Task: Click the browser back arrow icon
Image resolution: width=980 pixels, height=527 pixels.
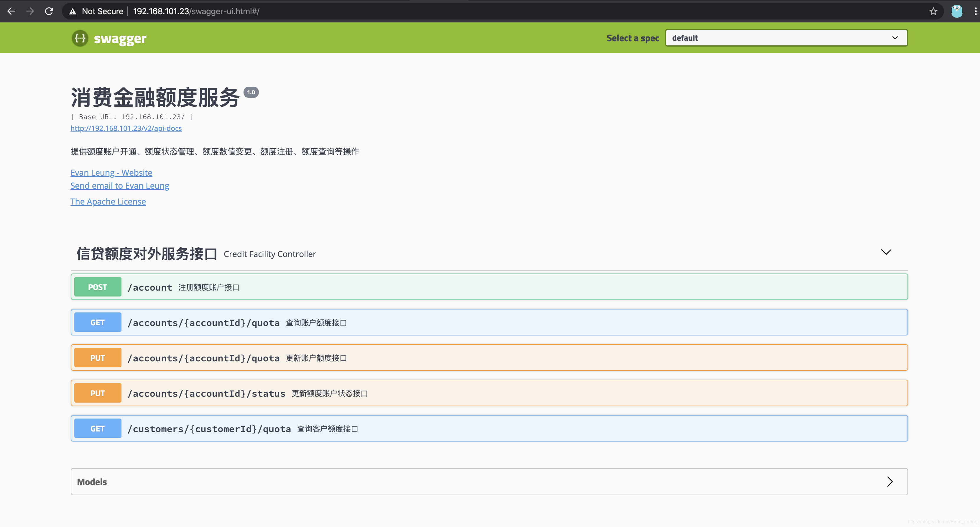Action: click(x=11, y=11)
